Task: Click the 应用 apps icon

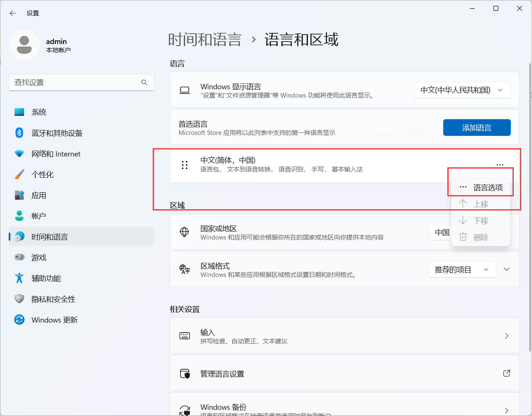Action: coord(19,195)
